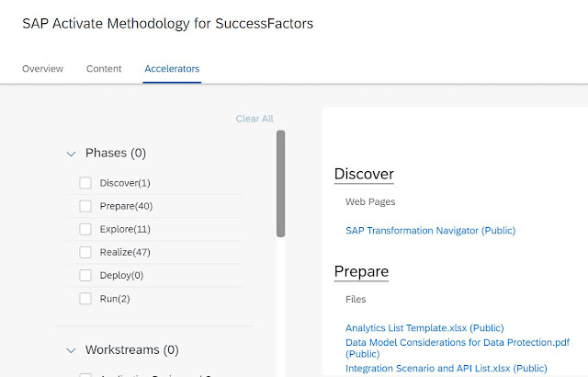Click the Prepare section heading
The image size is (588, 377).
(361, 271)
